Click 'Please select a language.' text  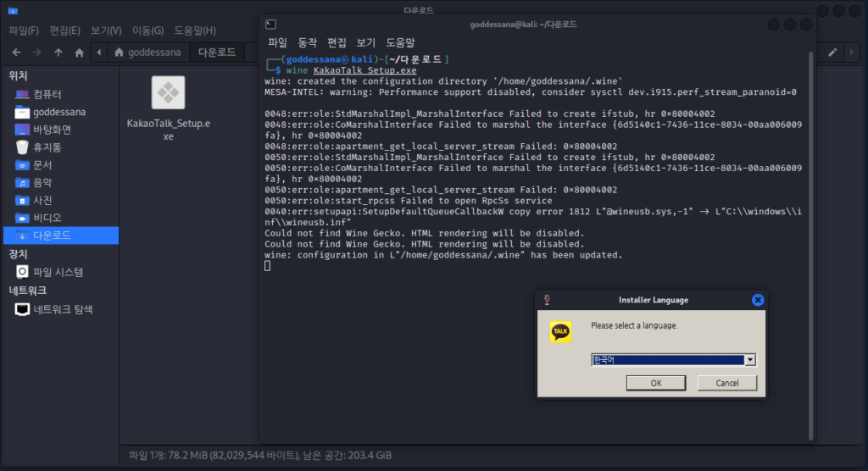coord(634,325)
